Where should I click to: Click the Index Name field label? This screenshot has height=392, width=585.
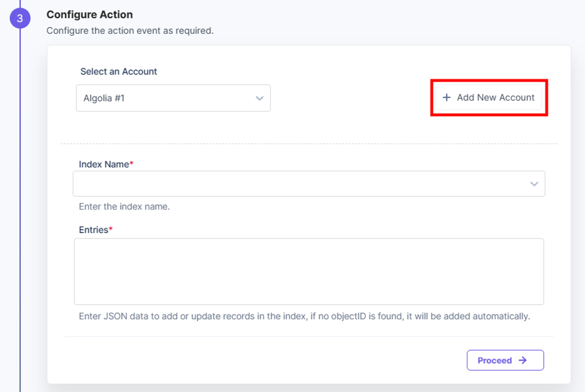(x=106, y=164)
